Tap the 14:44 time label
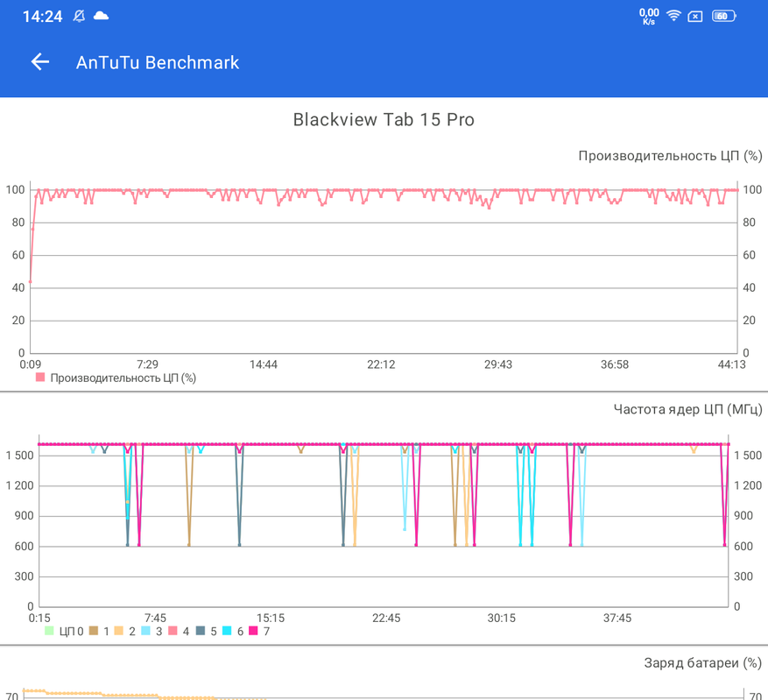Screen dimensions: 768x700 (x=264, y=364)
